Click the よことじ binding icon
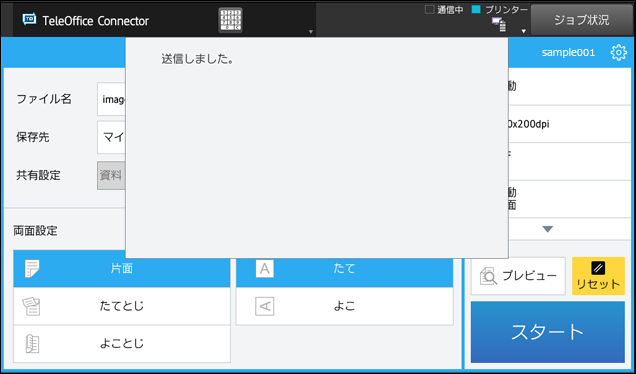The image size is (636, 374). coord(32,344)
